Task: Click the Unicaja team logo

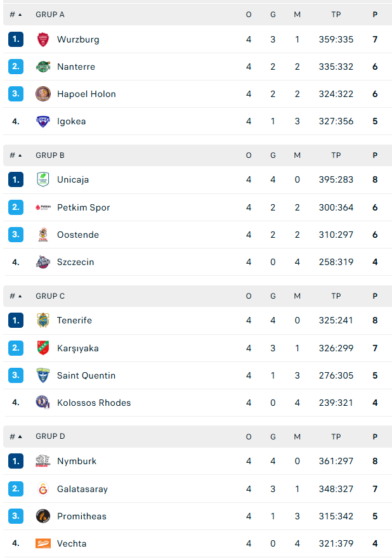Action: pos(43,179)
